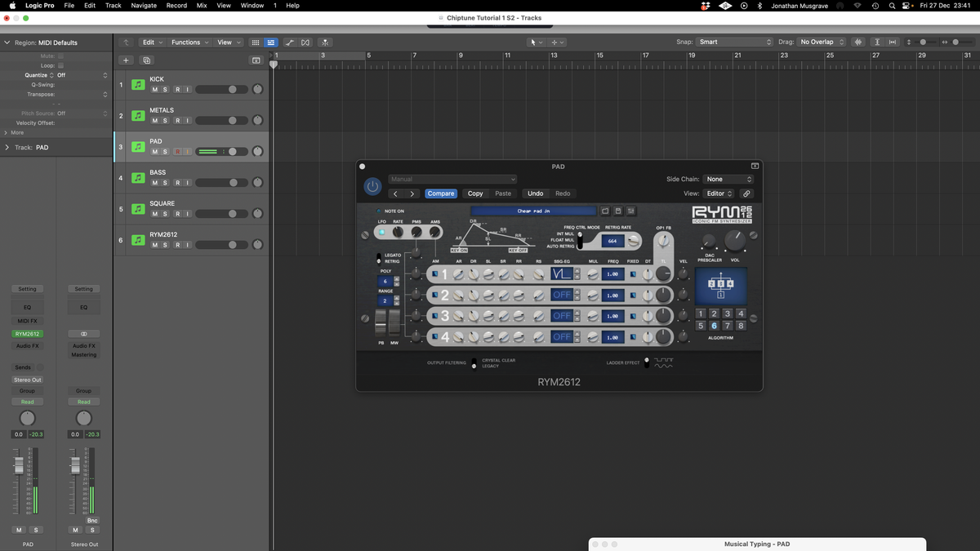Open Spotlight search in menu bar
Image resolution: width=980 pixels, height=551 pixels.
(891, 6)
